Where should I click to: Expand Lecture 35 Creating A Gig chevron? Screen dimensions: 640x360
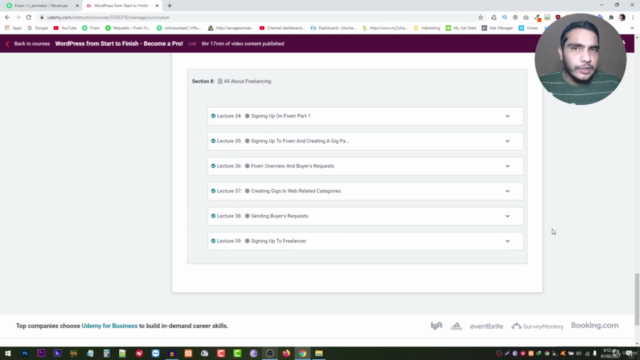click(x=507, y=141)
